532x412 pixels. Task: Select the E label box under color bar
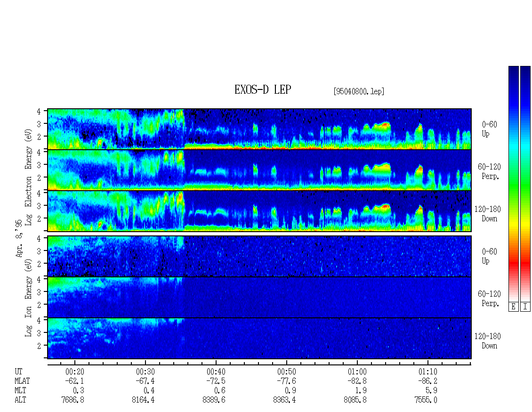513,307
